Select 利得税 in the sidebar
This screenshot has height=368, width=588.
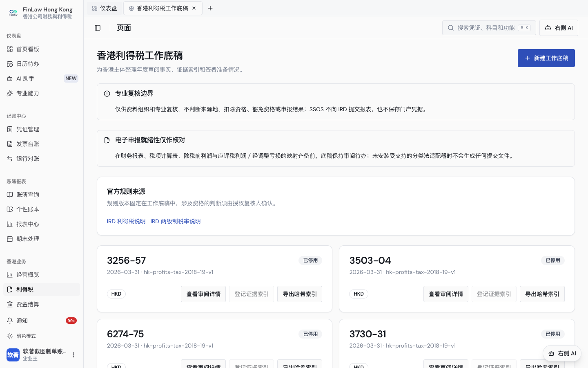point(42,289)
